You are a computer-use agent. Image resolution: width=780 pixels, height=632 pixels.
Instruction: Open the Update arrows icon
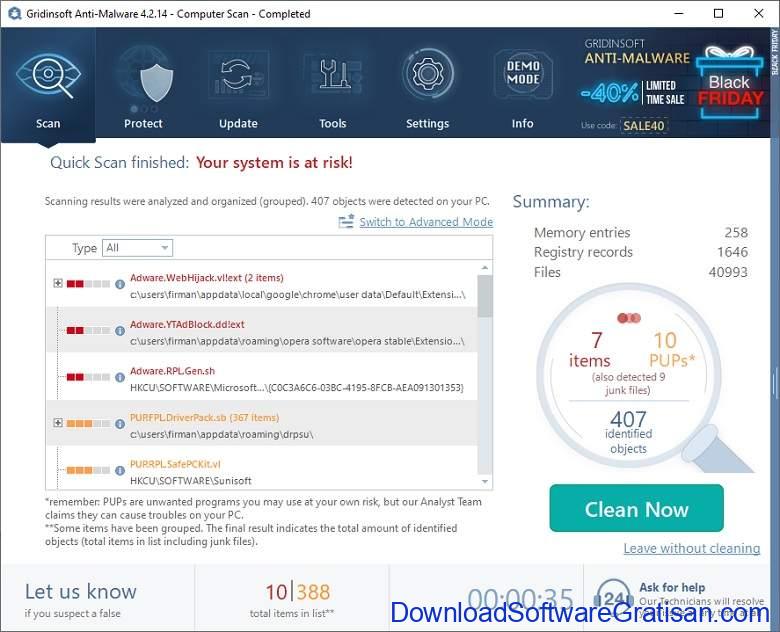(238, 75)
